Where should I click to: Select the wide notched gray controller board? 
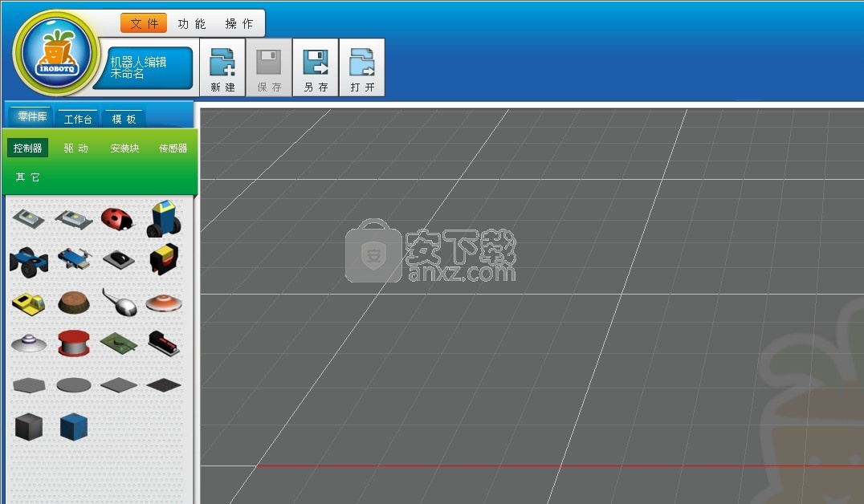click(74, 219)
